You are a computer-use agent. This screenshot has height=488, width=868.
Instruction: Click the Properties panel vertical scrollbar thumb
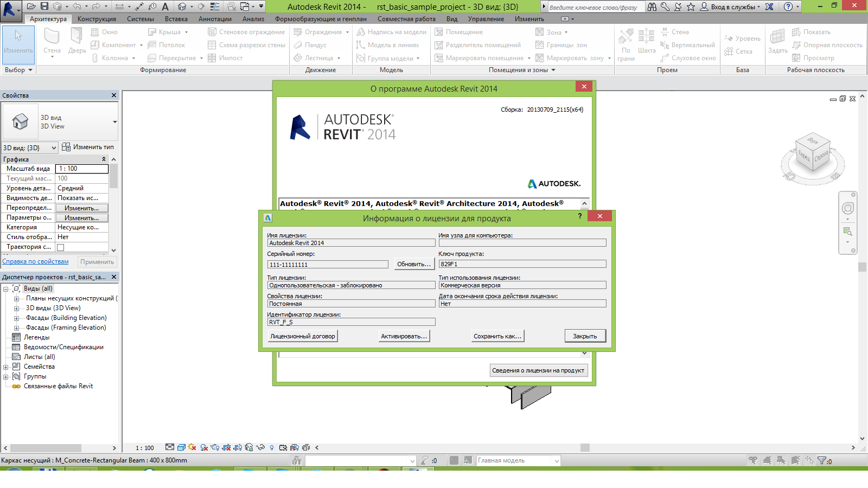tap(113, 175)
